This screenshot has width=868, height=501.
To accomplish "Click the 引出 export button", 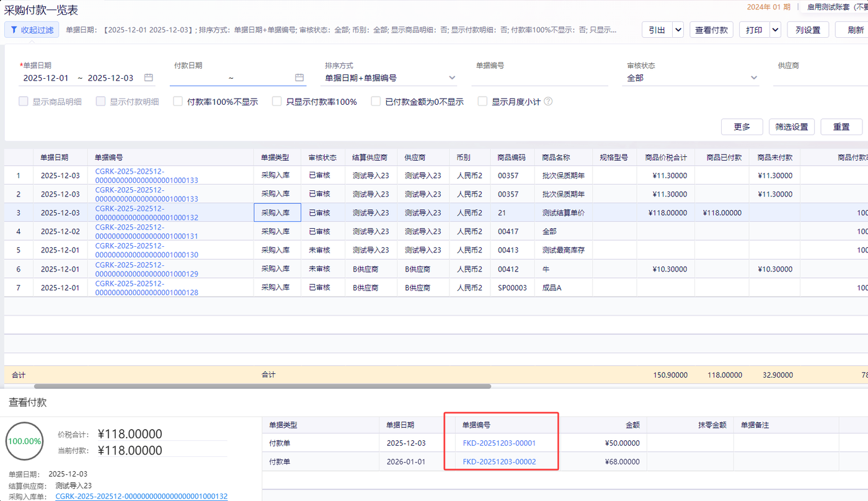I will click(657, 30).
